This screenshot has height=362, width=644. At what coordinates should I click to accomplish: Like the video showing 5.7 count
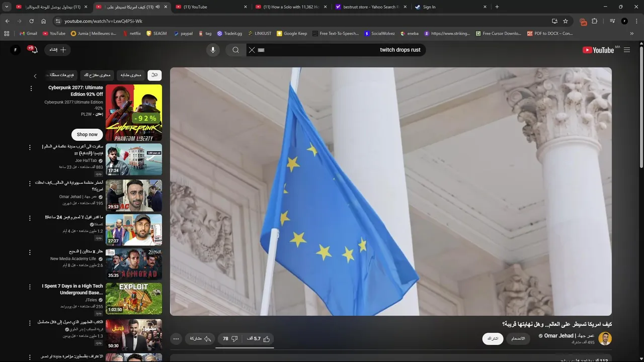[x=259, y=338]
